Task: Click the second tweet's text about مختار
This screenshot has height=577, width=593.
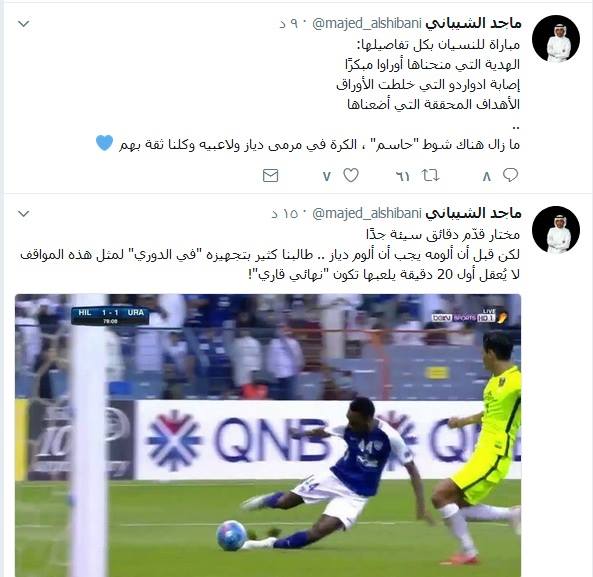Action: (270, 254)
